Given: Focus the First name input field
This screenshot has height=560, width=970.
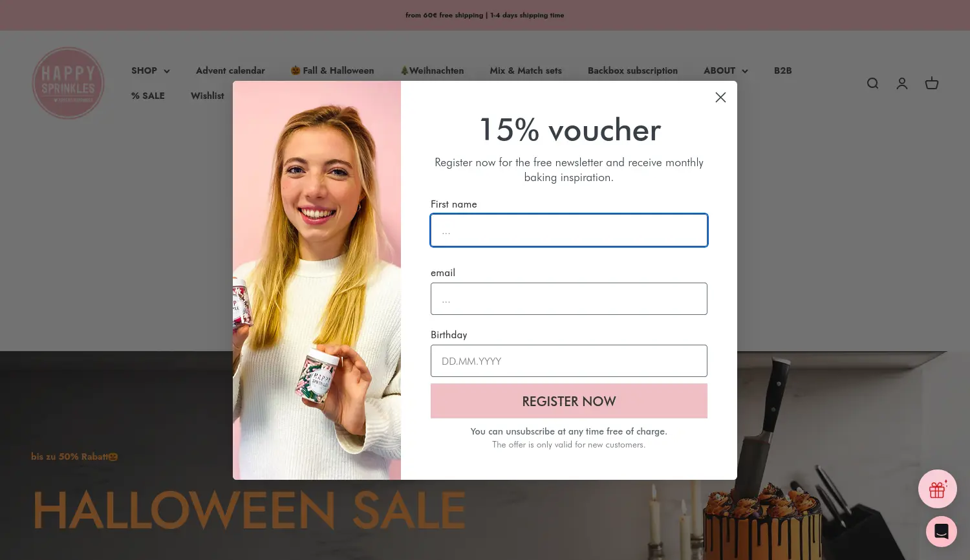Looking at the screenshot, I should (569, 230).
